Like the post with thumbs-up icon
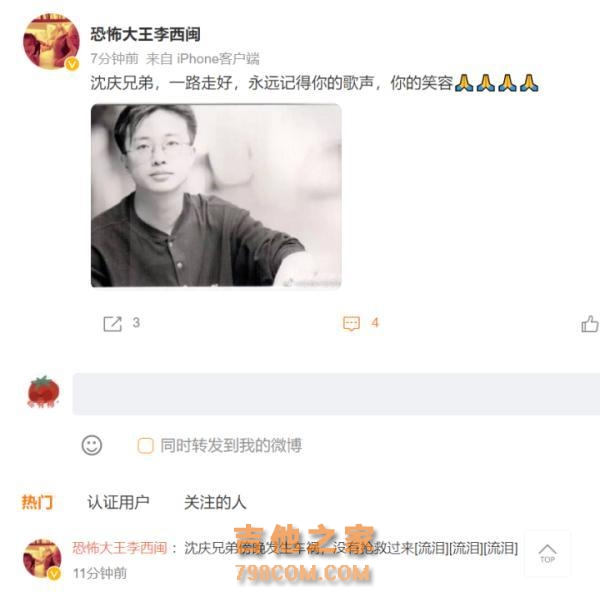The height and width of the screenshot is (592, 600). (x=590, y=324)
